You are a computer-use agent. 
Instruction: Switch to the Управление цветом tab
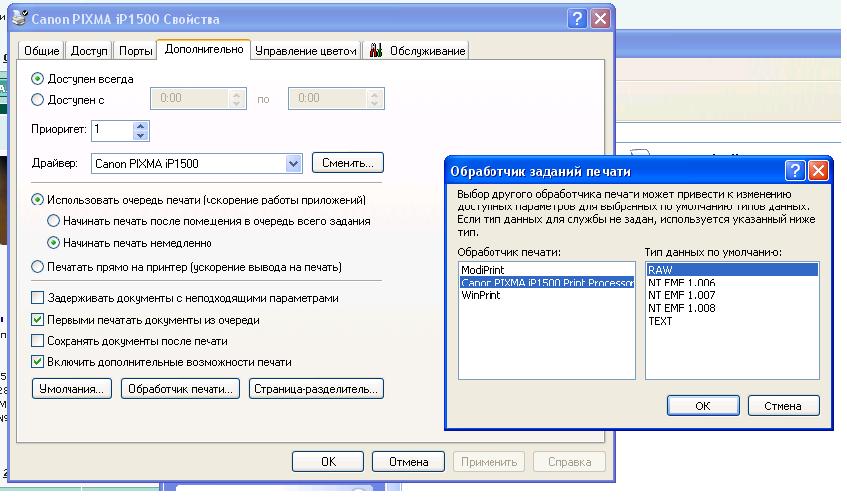306,51
